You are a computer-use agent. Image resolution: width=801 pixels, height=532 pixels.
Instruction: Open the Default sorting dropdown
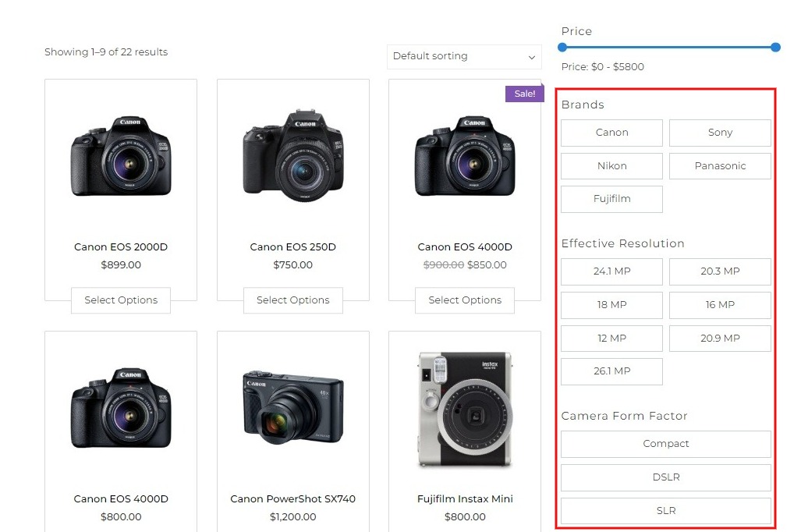(x=464, y=56)
